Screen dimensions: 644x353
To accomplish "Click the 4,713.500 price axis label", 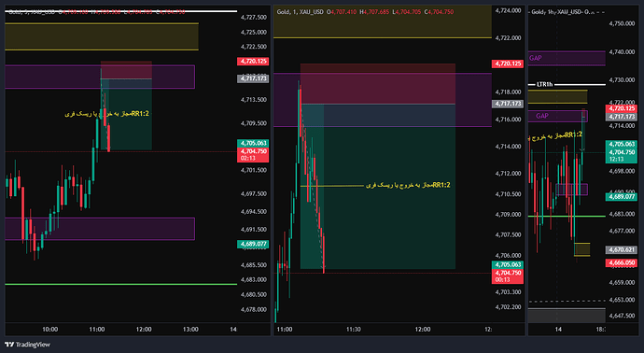I will (x=254, y=99).
